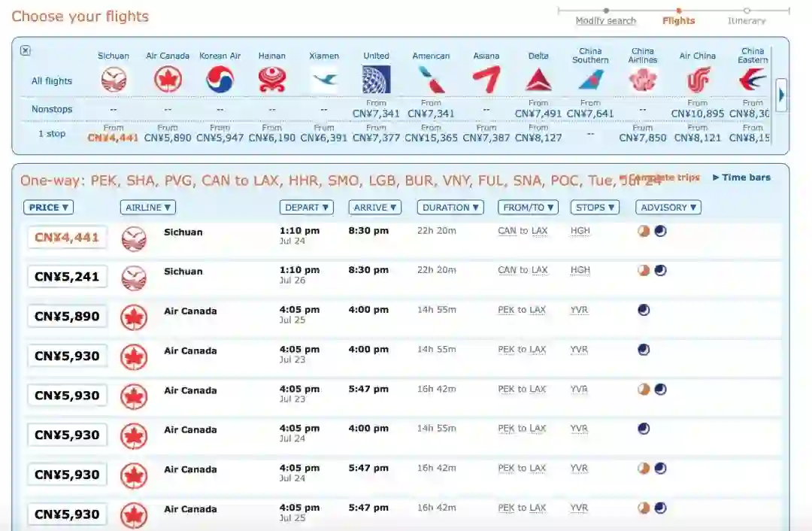The width and height of the screenshot is (812, 531).
Task: Click United nonstop CN¥7,341 price
Action: click(376, 114)
